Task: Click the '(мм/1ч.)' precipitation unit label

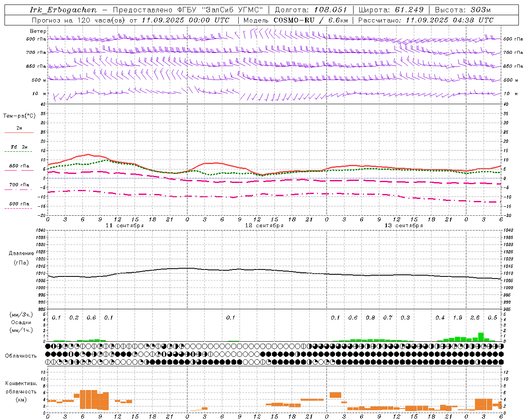Action: (x=22, y=330)
